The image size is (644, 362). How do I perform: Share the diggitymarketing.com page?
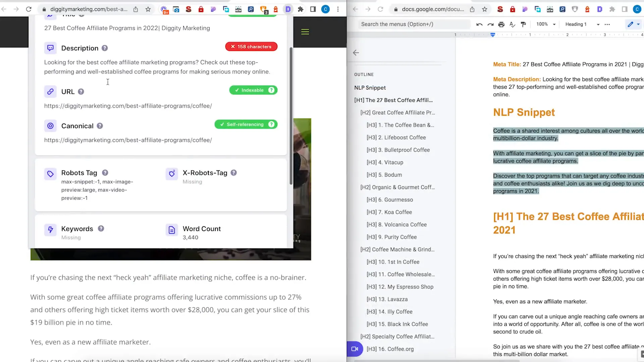(x=136, y=9)
